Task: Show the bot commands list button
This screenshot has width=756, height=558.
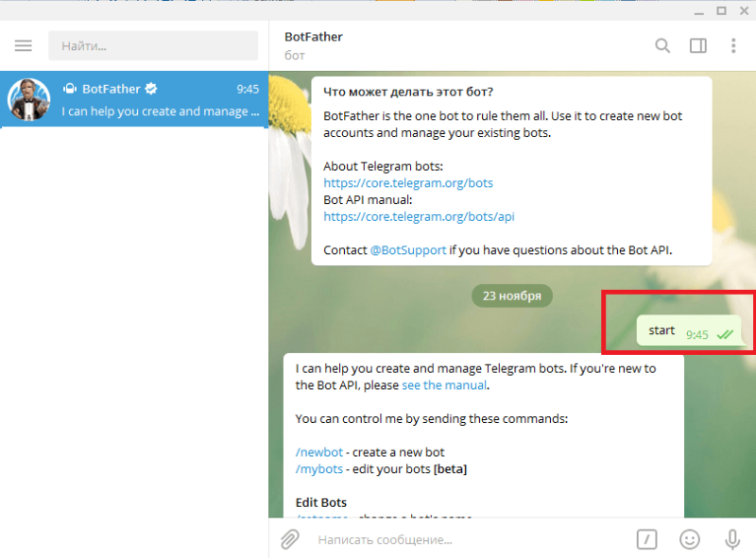Action: coord(646,539)
